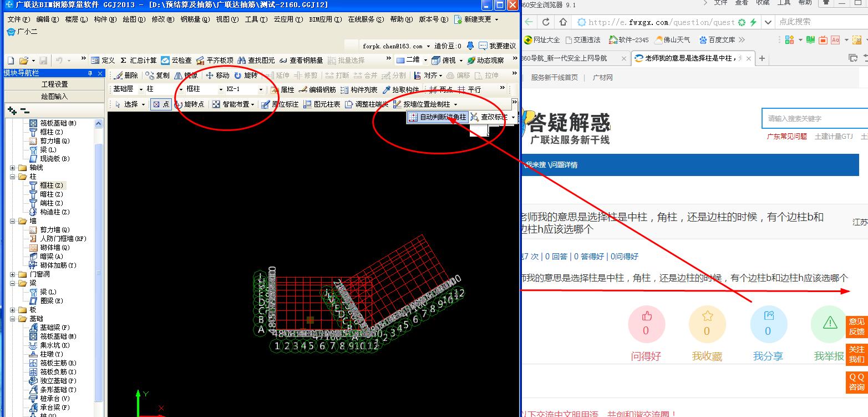Screen dimensions: 868x417
Task: Click the 调整柱端头 adjust column end tool
Action: (366, 104)
